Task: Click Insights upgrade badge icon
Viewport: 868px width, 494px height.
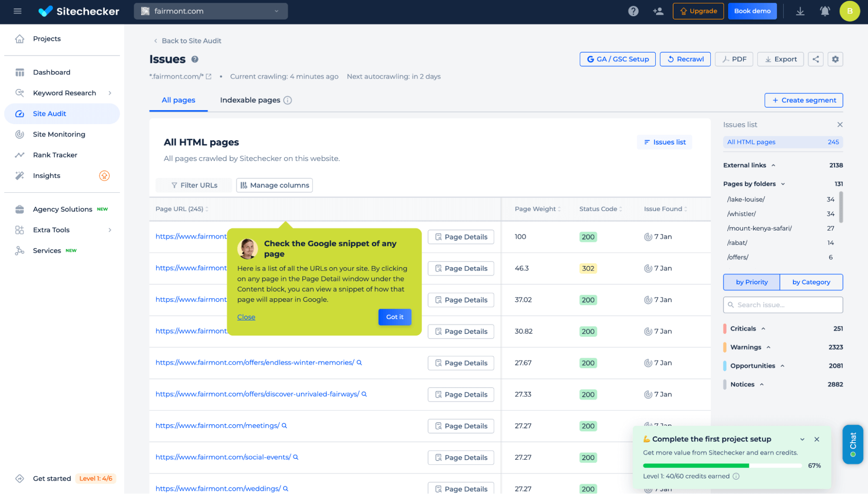Action: pyautogui.click(x=104, y=176)
